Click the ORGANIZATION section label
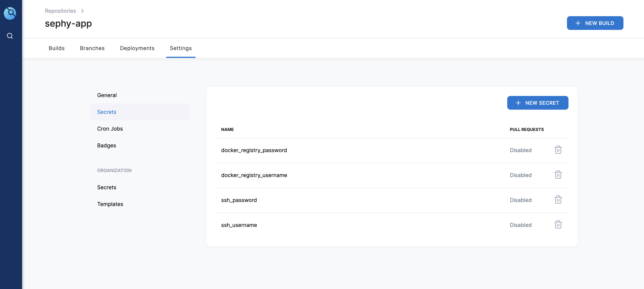The height and width of the screenshot is (289, 644). pyautogui.click(x=114, y=171)
